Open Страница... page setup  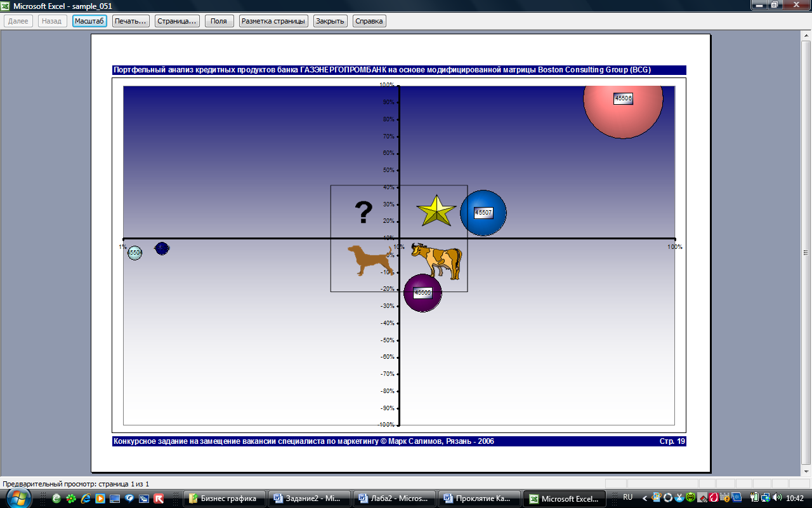click(x=177, y=21)
